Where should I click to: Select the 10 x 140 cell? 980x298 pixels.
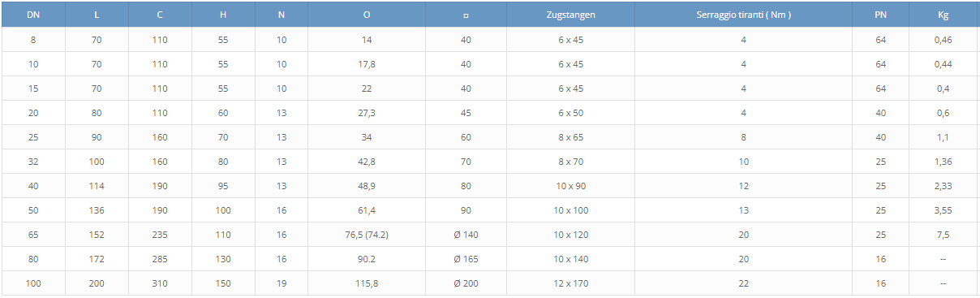(x=570, y=259)
